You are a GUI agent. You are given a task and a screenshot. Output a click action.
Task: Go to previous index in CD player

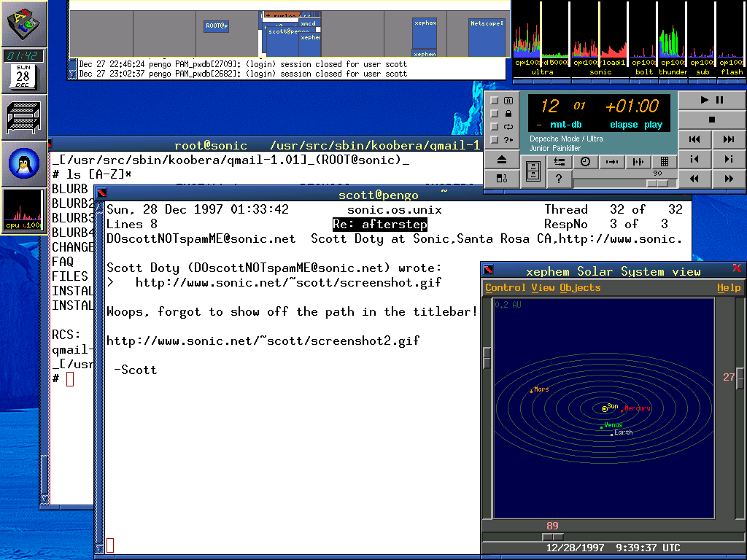694,159
